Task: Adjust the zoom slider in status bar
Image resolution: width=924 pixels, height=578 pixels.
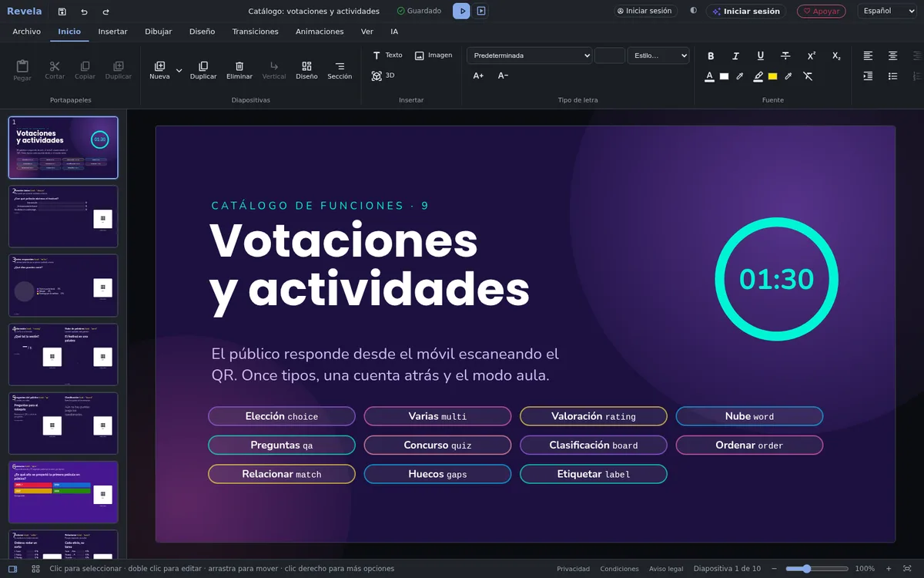Action: pos(817,569)
